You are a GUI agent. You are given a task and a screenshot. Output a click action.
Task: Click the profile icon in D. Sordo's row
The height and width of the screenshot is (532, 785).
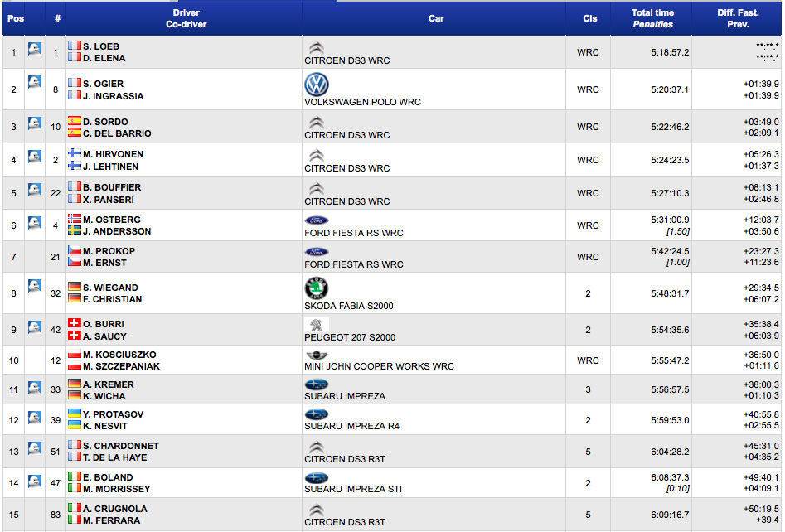pos(35,123)
